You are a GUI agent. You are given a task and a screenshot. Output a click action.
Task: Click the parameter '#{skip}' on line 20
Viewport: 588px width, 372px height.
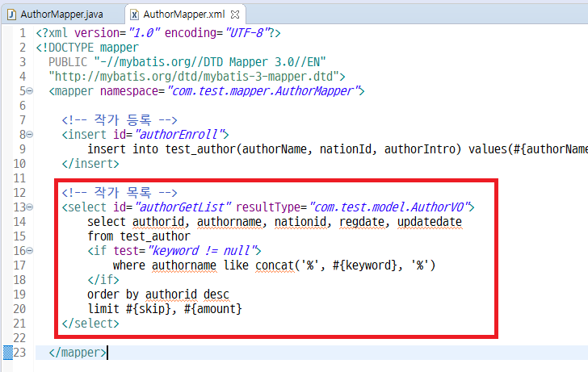coord(149,309)
